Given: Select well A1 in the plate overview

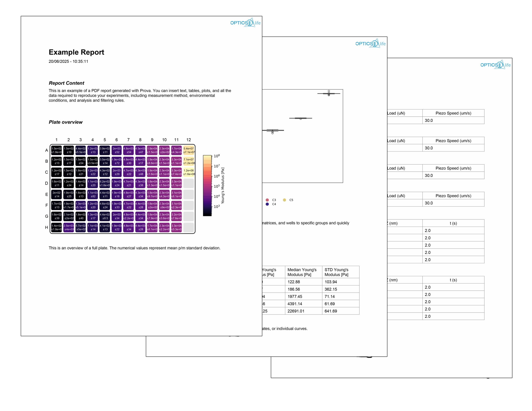Looking at the screenshot, I should pos(57,150).
